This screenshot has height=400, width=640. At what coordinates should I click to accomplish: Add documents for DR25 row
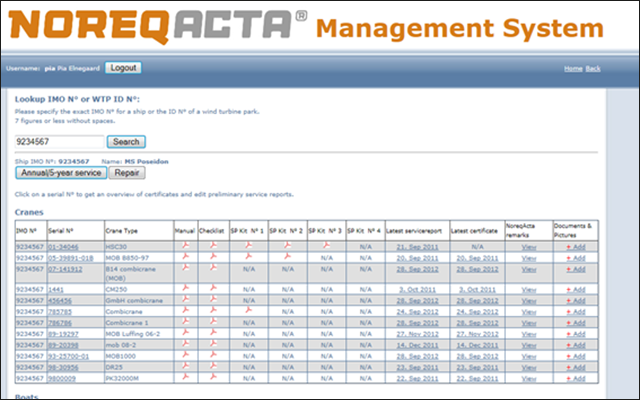576,367
